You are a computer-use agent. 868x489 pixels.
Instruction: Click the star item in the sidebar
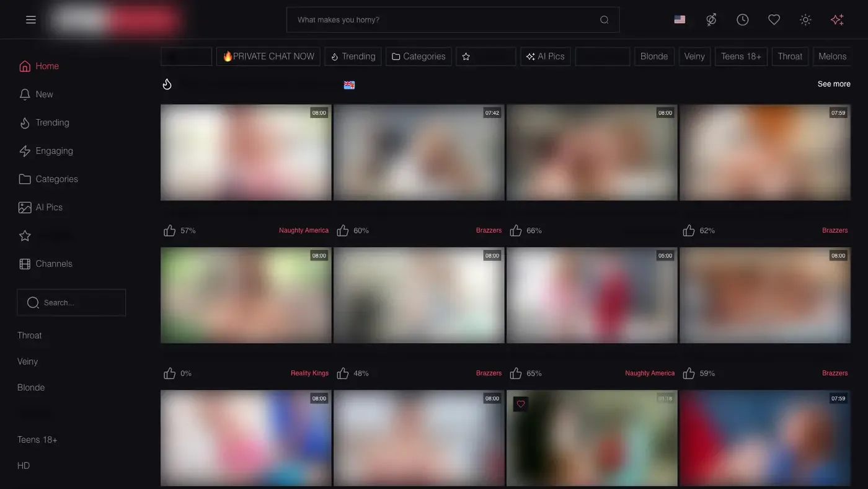click(x=25, y=236)
